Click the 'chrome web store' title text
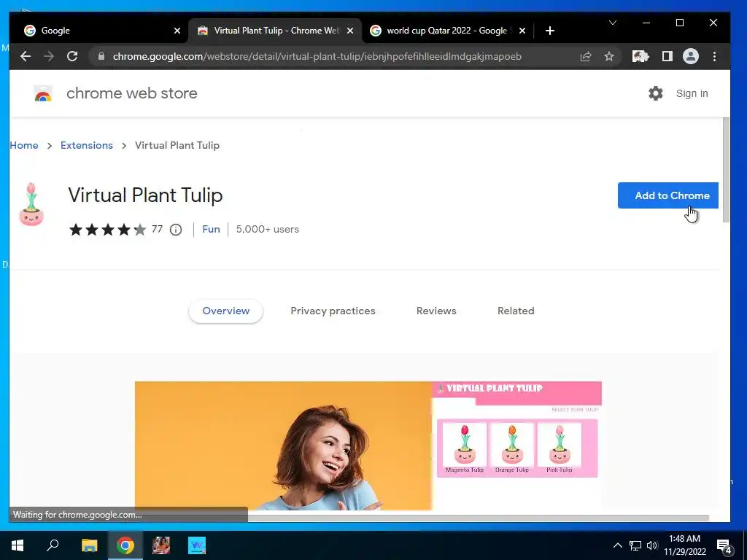 coord(131,93)
